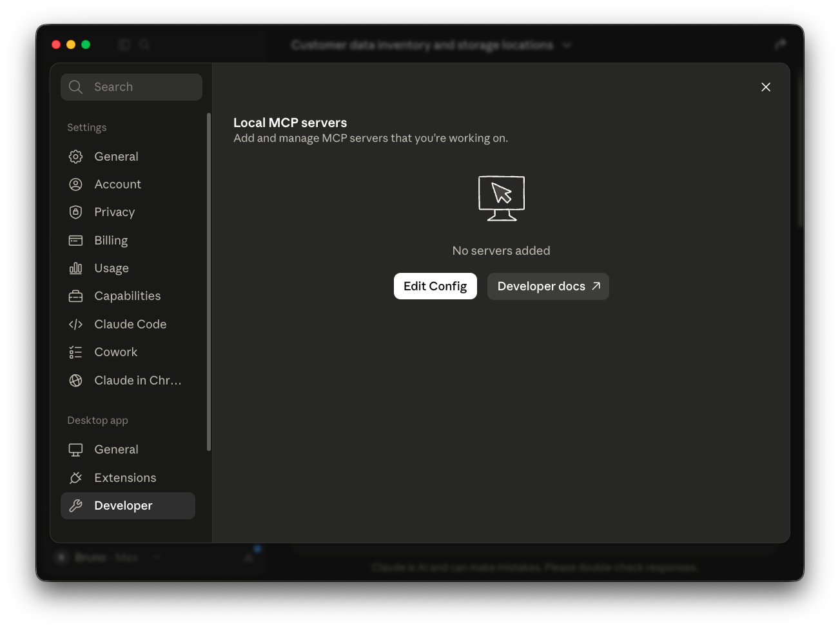Select the Cowork settings entry

coord(128,352)
